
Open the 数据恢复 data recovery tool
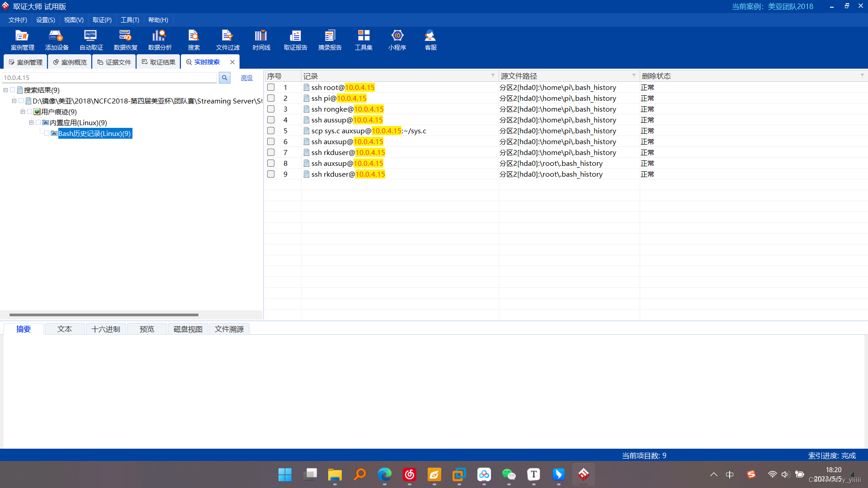click(x=125, y=40)
